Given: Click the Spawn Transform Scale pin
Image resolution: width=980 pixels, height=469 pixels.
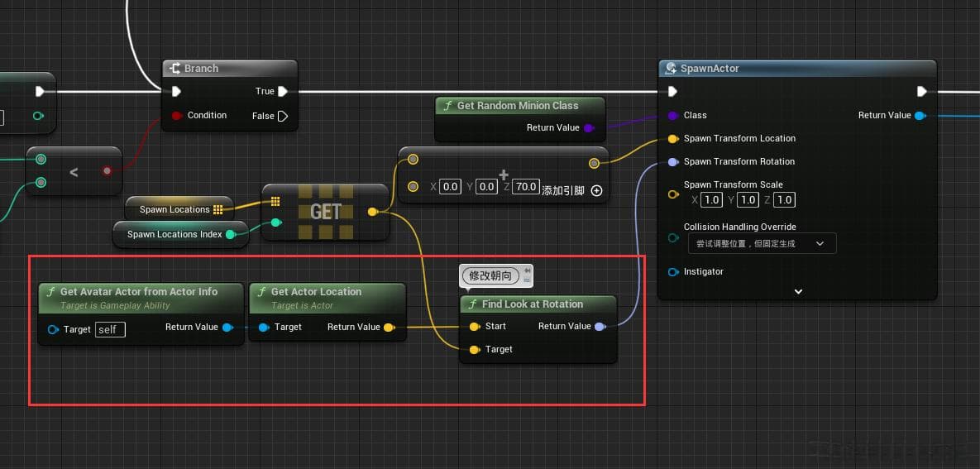Looking at the screenshot, I should pos(673,194).
